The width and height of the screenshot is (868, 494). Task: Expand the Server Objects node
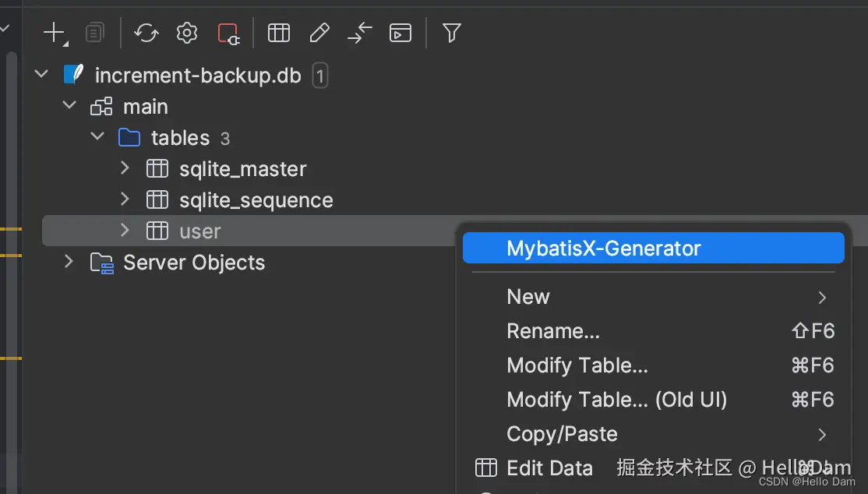[69, 262]
